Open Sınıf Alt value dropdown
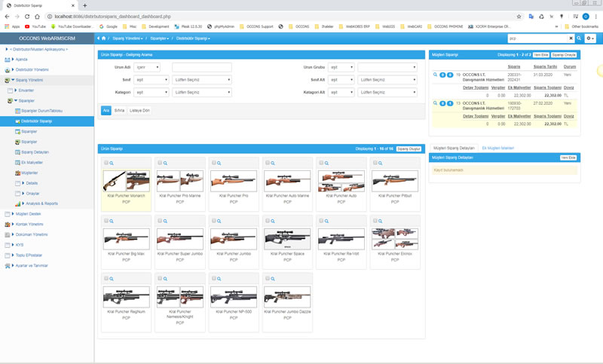The image size is (603, 364). pyautogui.click(x=387, y=80)
